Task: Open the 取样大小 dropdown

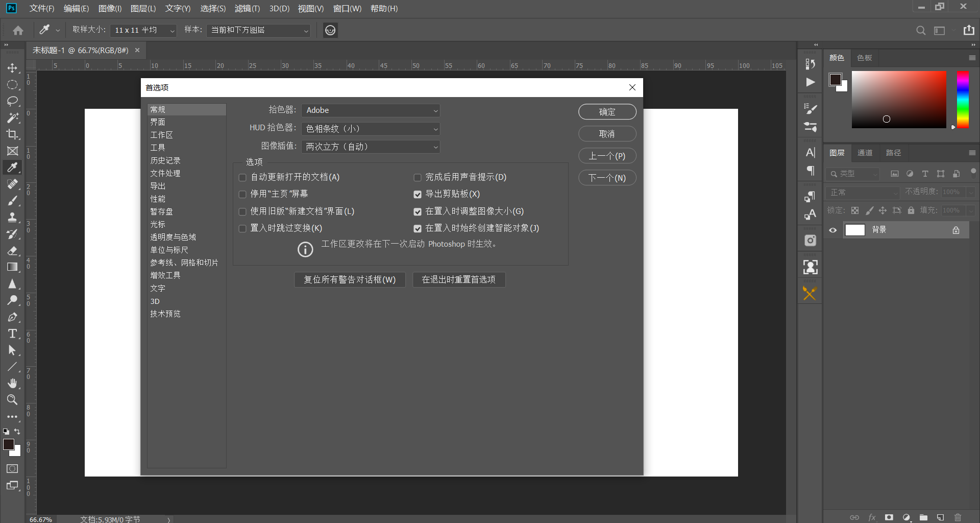Action: pyautogui.click(x=143, y=31)
